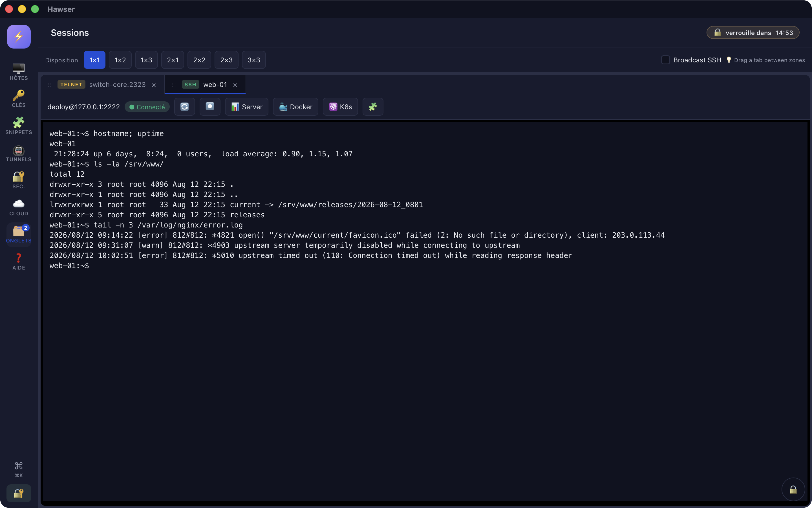The image size is (812, 508).
Task: Open the Snippets sidebar section
Action: click(19, 126)
